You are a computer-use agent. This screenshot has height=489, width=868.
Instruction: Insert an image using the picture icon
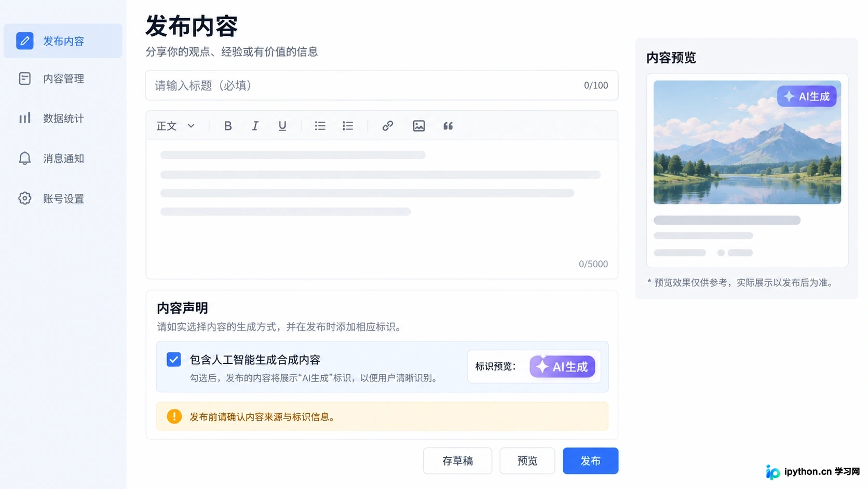[419, 126]
